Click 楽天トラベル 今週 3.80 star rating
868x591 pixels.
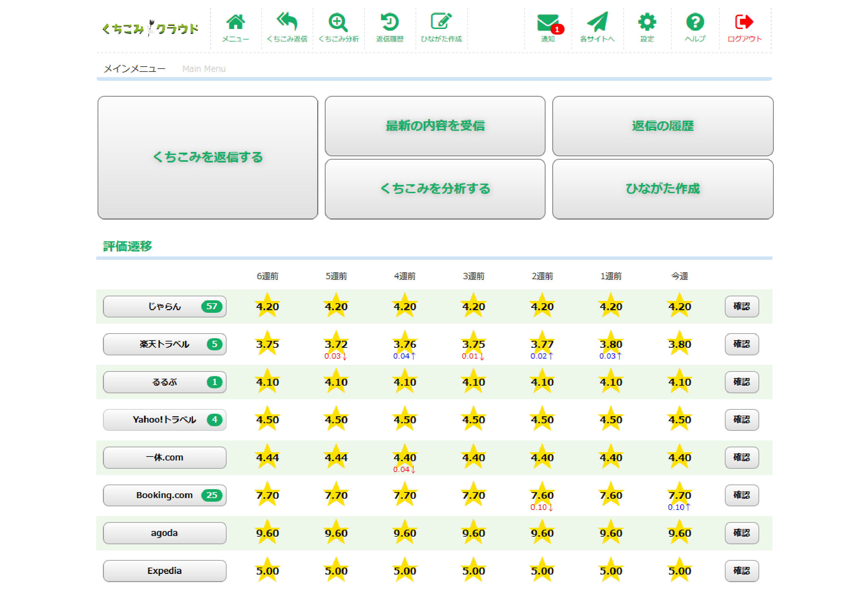click(680, 343)
